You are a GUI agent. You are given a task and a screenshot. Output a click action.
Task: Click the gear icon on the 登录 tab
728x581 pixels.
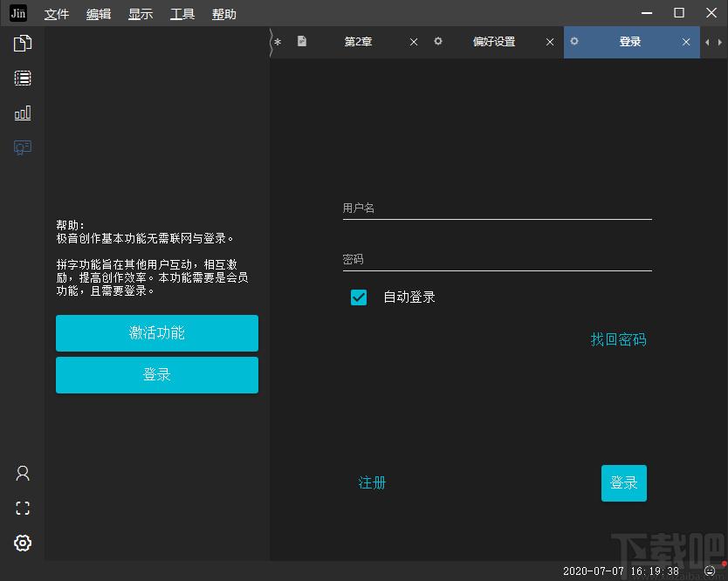pos(574,41)
